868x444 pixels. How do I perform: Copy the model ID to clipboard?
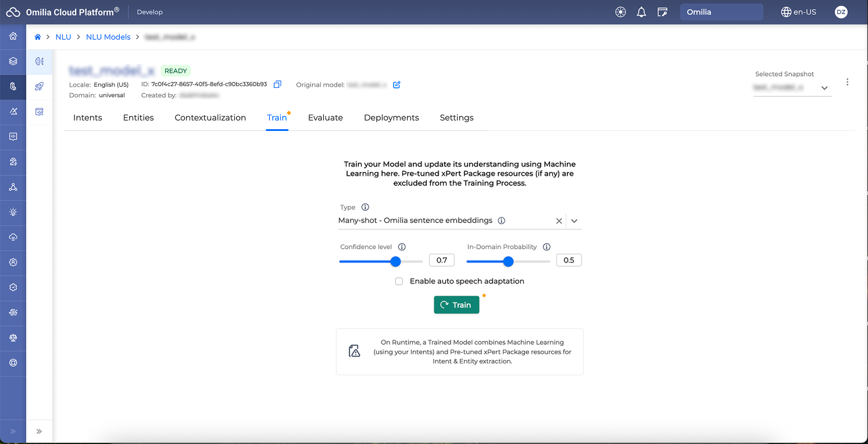(x=277, y=84)
